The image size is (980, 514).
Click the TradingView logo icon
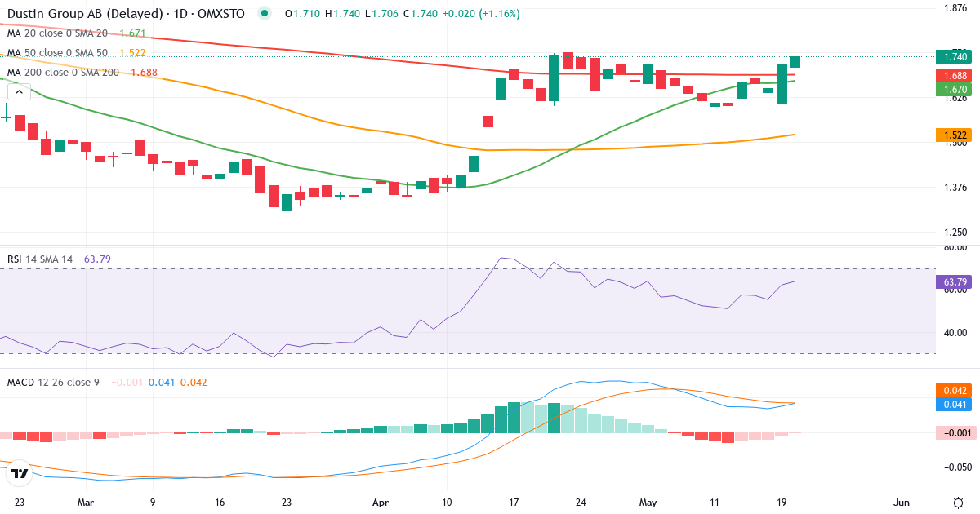pos(20,472)
